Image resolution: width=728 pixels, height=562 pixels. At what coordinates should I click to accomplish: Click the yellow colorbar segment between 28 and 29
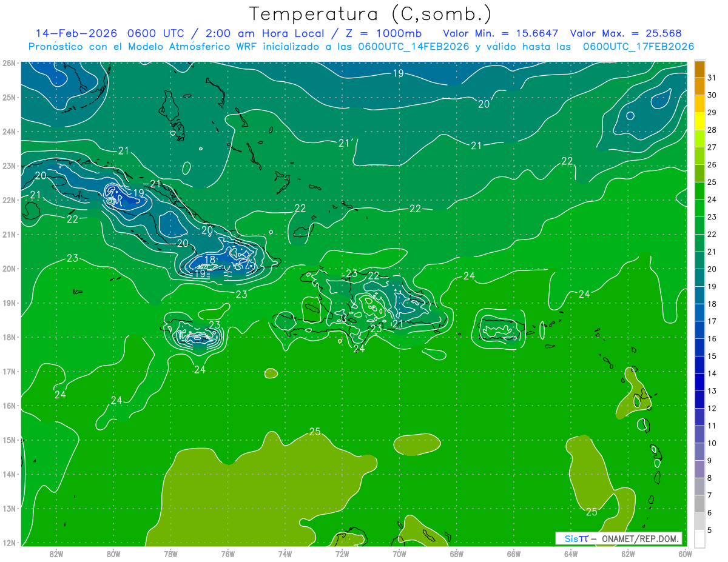pos(699,121)
